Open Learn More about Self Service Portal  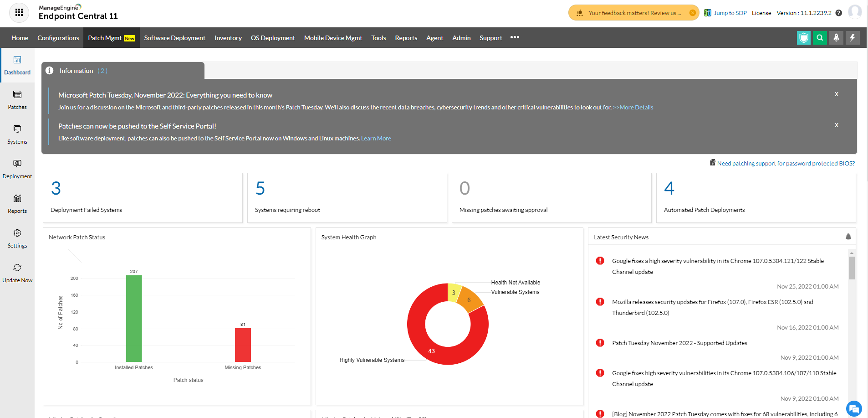tap(376, 139)
